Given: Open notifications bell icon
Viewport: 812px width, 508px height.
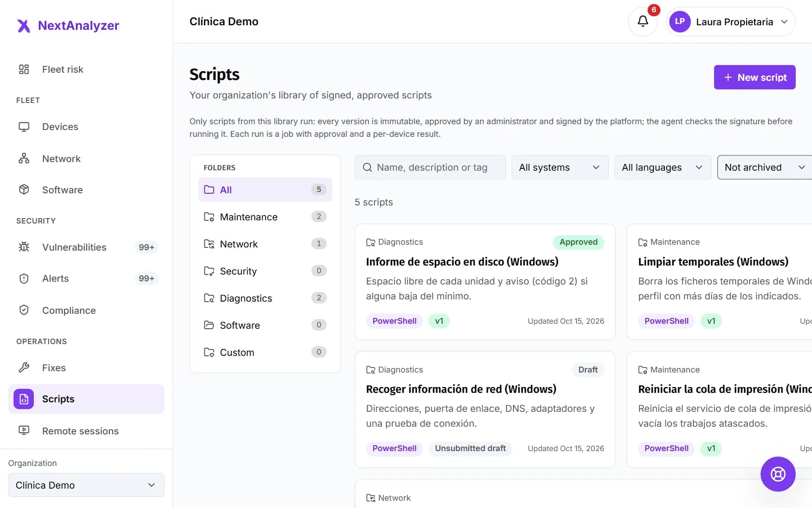Looking at the screenshot, I should coord(643,21).
